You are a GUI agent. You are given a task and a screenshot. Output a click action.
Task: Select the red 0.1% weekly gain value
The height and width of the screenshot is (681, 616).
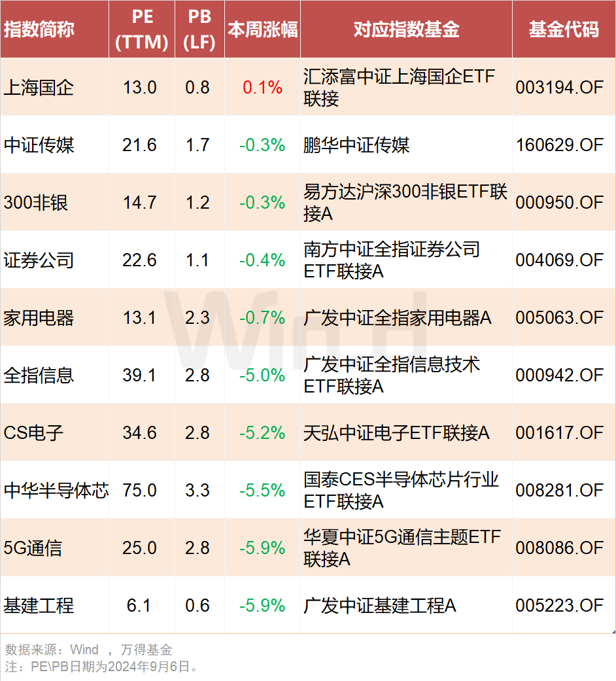coord(262,88)
